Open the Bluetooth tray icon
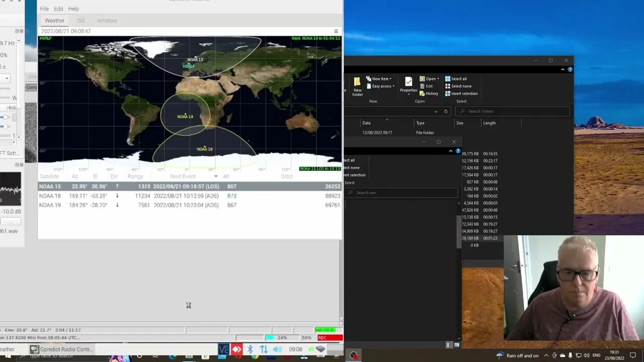The height and width of the screenshot is (362, 644). point(250,349)
